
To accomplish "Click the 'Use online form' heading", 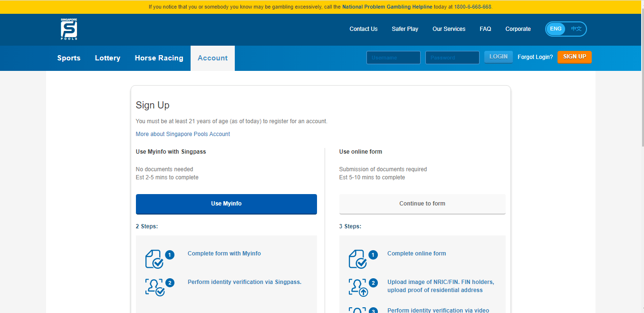I will point(361,152).
